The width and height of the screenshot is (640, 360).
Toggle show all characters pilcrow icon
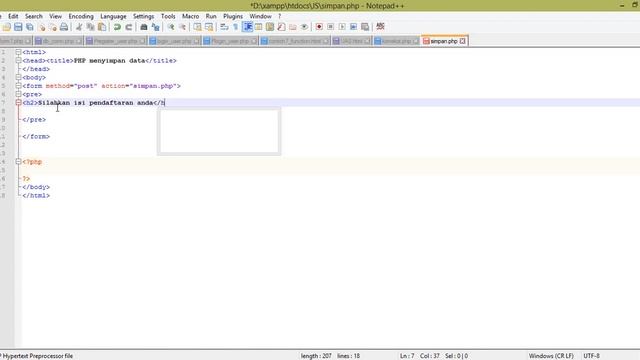pos(236,27)
